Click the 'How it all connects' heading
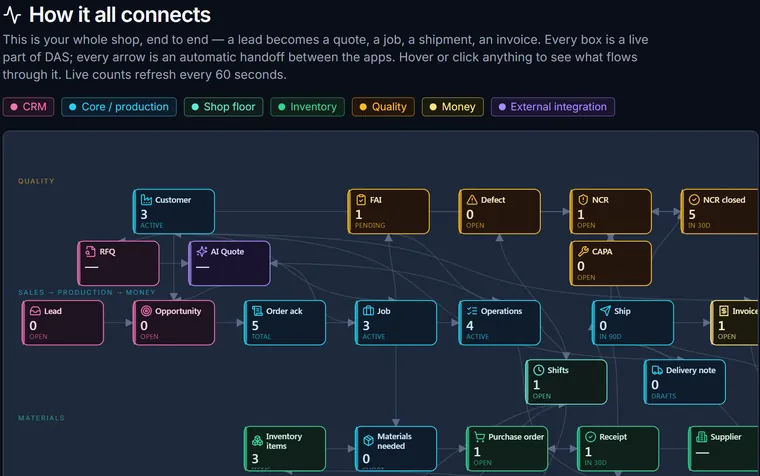Viewport: 760px width, 476px height. click(120, 15)
